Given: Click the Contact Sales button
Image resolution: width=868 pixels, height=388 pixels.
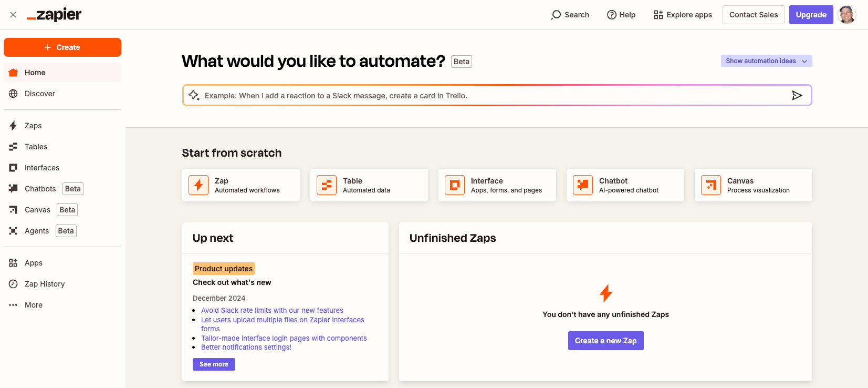Looking at the screenshot, I should tap(754, 15).
